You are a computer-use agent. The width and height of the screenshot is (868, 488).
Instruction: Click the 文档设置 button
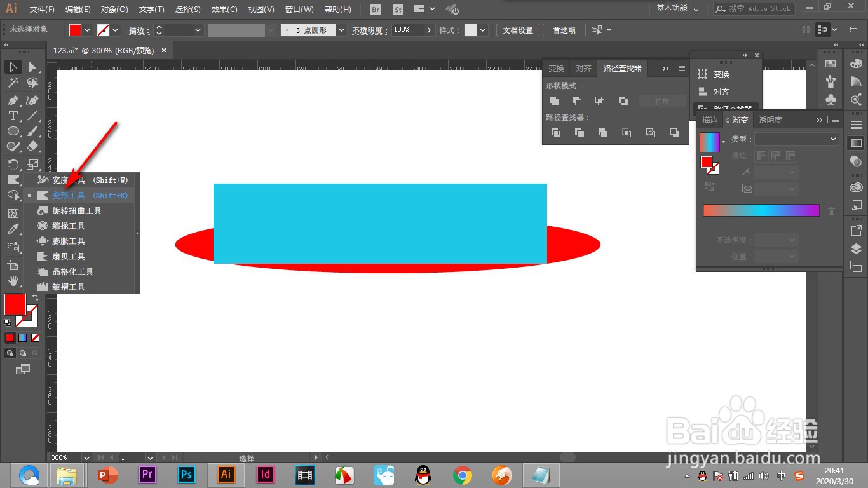click(518, 30)
